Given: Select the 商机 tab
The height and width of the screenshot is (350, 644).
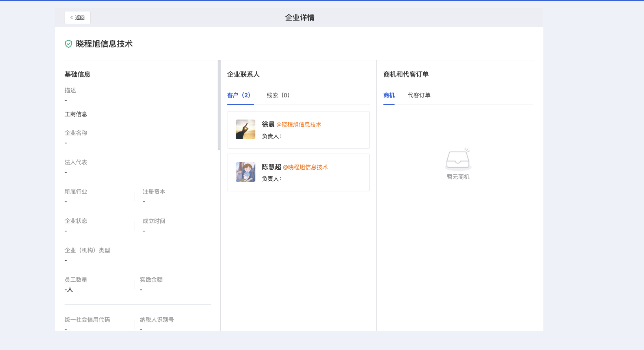Looking at the screenshot, I should click(389, 95).
